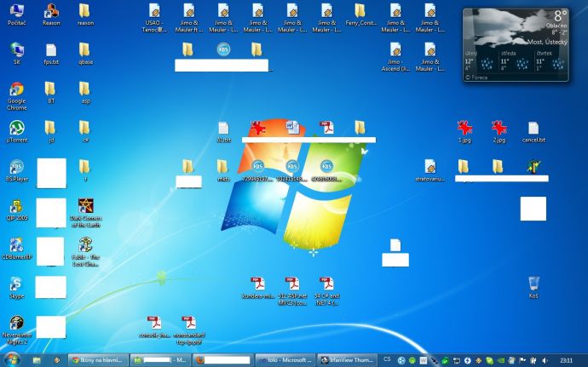Launch Google Chrome from the desktop
The image size is (588, 367).
(x=16, y=96)
